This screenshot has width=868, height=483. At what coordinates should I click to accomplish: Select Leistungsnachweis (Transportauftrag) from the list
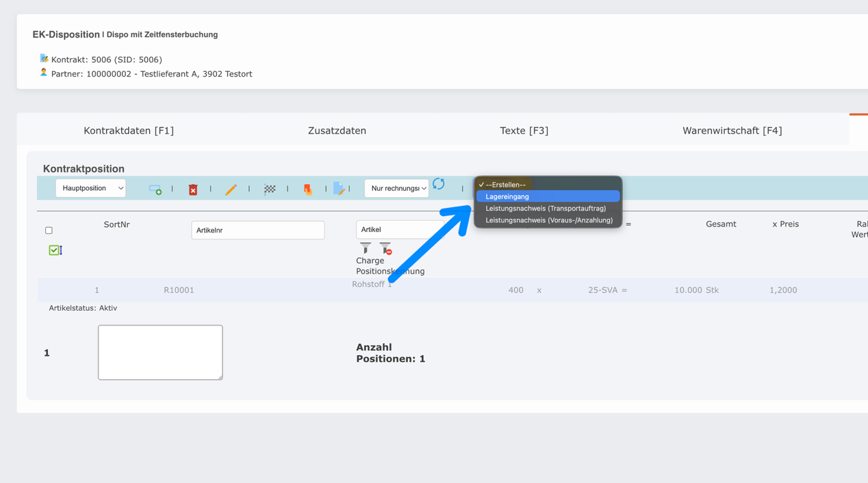click(x=546, y=208)
